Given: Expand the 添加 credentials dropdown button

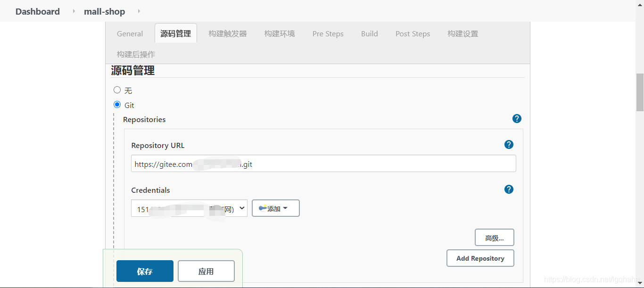Looking at the screenshot, I should click(x=276, y=208).
